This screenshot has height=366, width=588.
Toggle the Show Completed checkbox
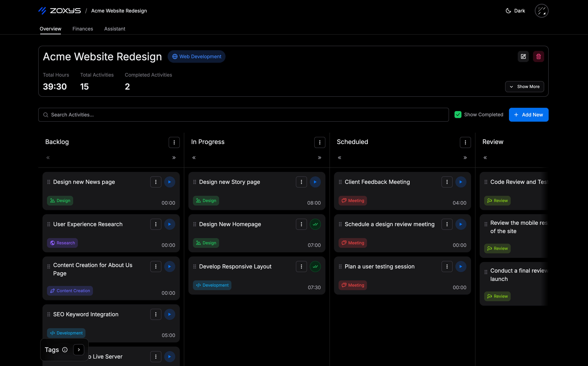(x=458, y=115)
